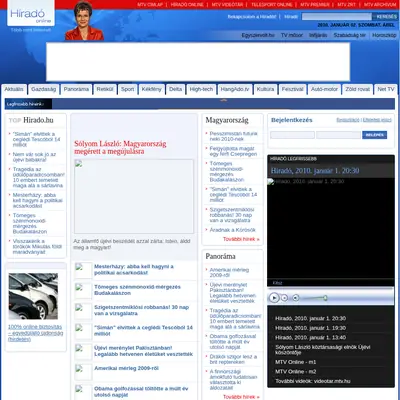Image resolution: width=400 pixels, height=400 pixels.
Task: Open MTV PREMIER link
Action: (315, 5)
